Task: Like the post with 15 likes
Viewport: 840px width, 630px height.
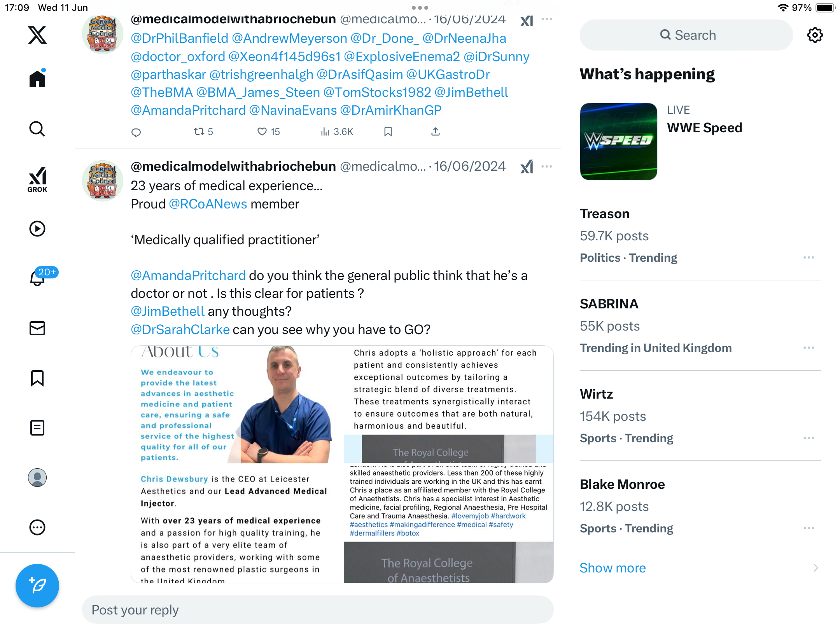Action: click(x=268, y=132)
